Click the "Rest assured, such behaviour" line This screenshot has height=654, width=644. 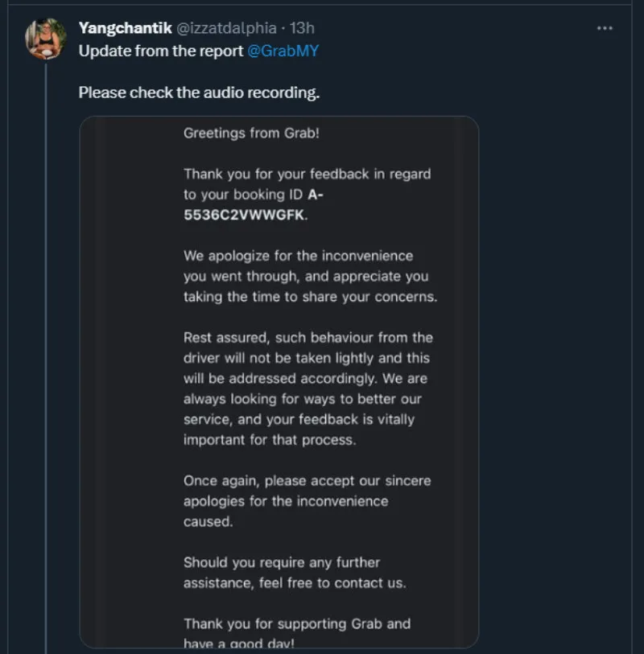tap(308, 337)
